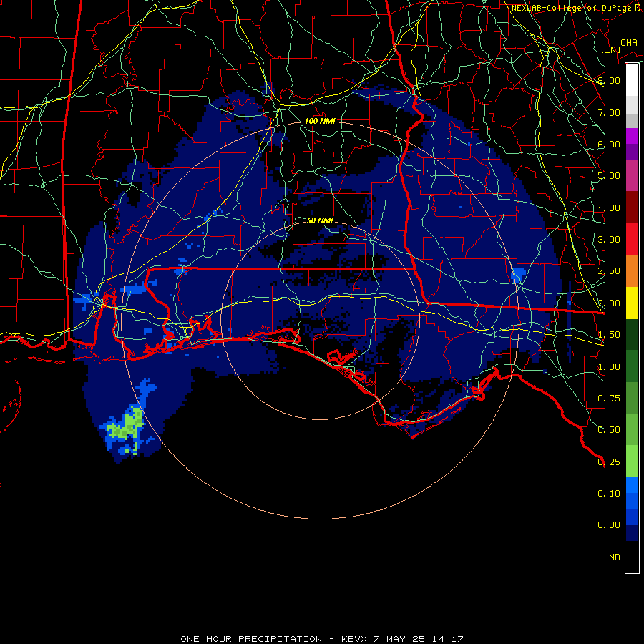Pick the bright magenta legend swatch
Screen dimensions: 644x644
pos(632,136)
